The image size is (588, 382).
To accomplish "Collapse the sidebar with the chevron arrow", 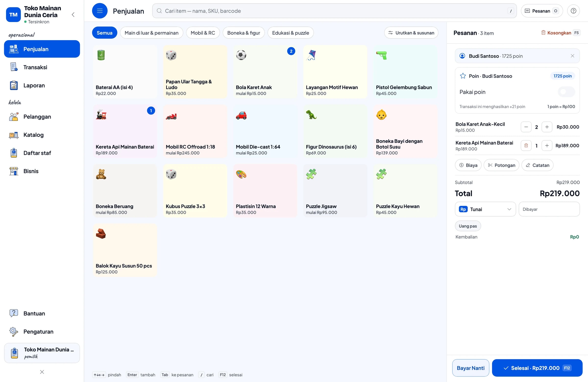I will (73, 14).
